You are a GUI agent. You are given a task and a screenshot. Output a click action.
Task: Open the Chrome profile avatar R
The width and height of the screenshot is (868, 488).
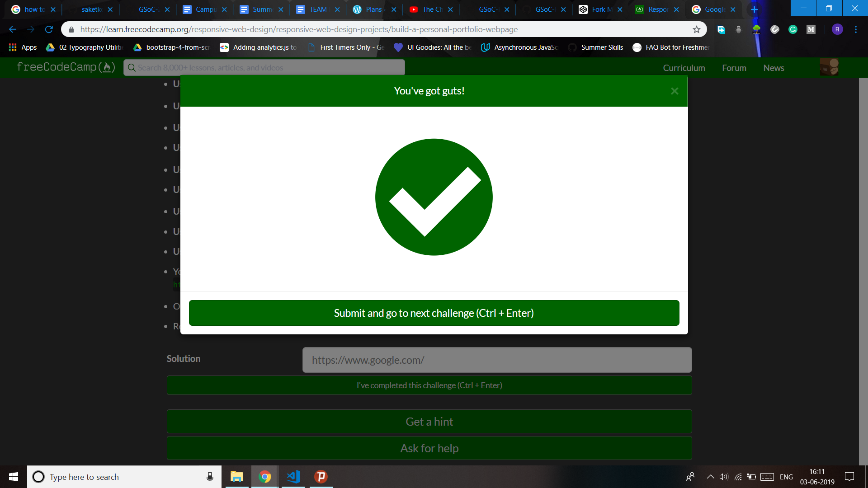837,29
